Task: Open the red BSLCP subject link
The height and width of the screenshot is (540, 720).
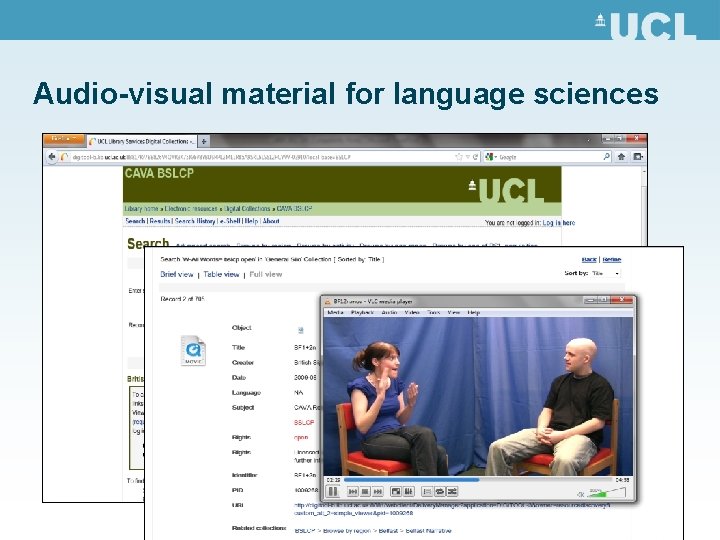Action: click(304, 422)
